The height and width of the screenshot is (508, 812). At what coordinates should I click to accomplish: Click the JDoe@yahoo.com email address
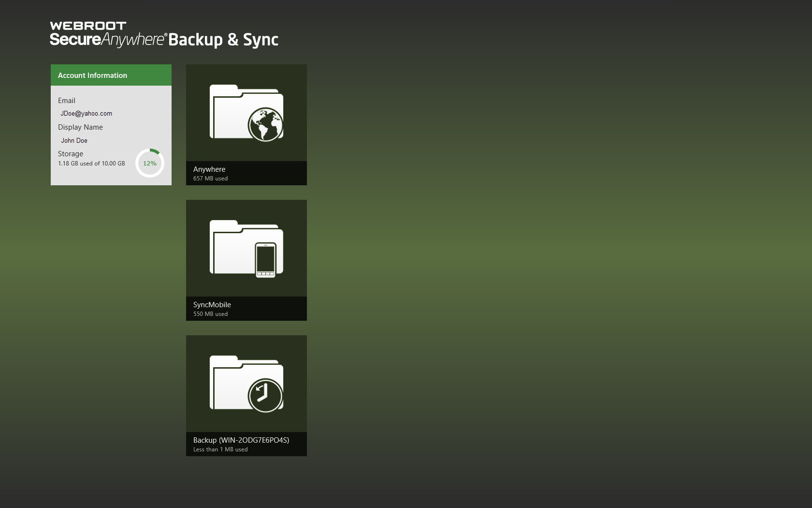point(87,114)
